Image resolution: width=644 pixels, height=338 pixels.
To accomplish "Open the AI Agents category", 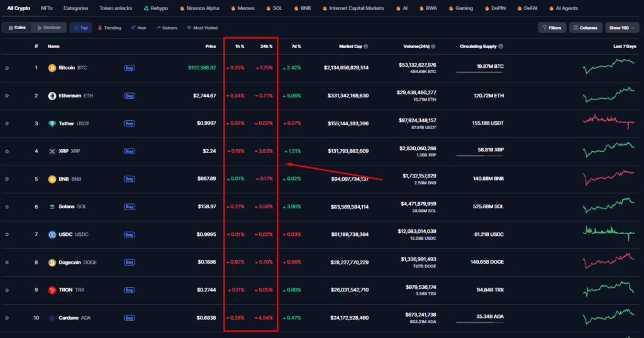I will 563,8.
